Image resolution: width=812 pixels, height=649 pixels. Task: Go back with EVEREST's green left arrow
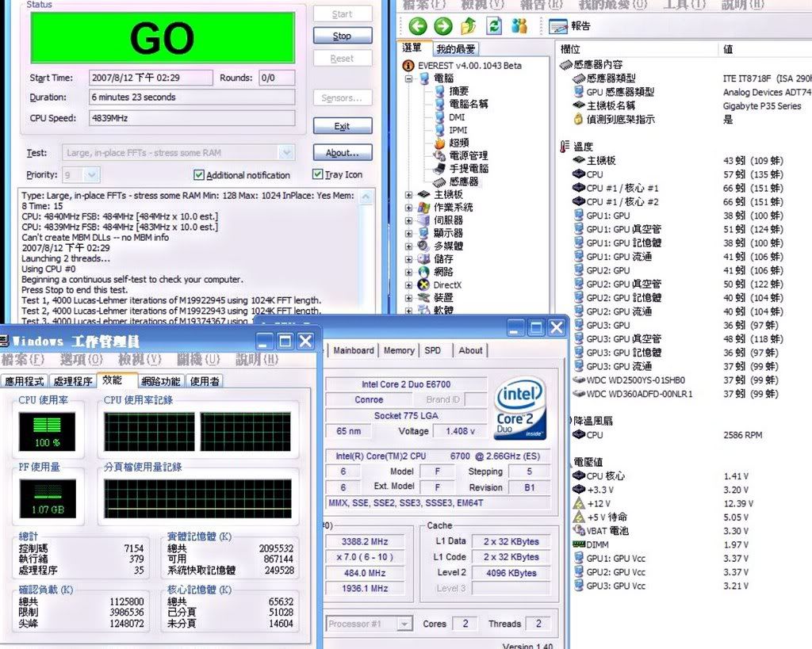tap(418, 26)
